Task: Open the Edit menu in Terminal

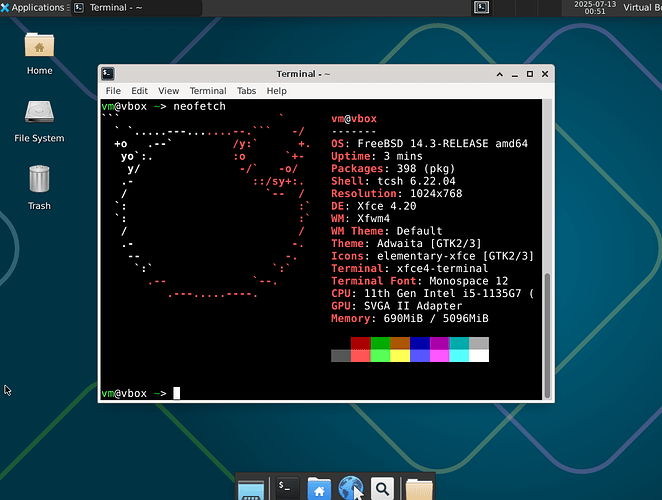Action: pos(139,91)
